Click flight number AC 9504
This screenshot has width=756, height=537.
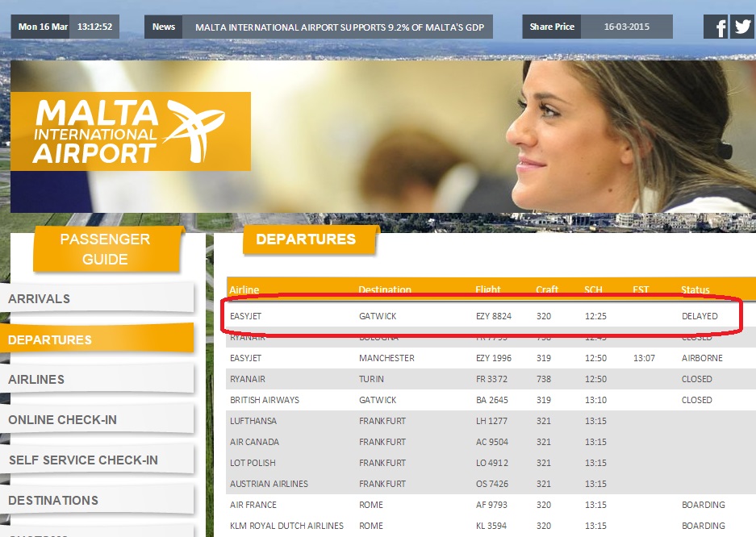click(492, 442)
